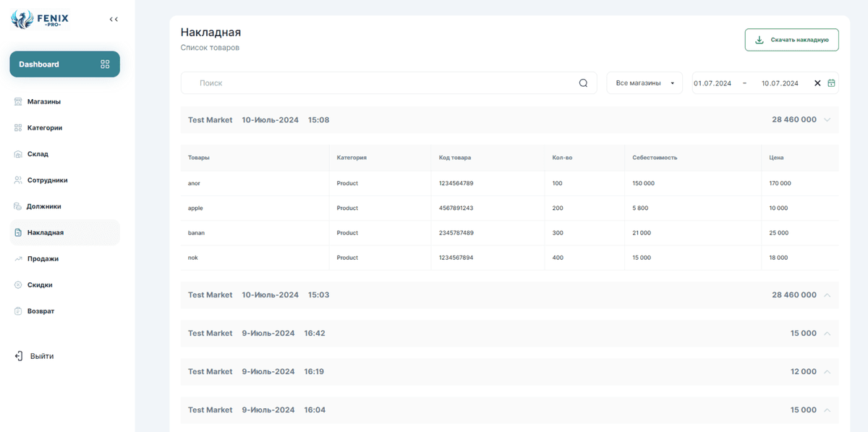
Task: Expand the 9-Июль-2024 16:19 invoice chevron
Action: [x=827, y=372]
